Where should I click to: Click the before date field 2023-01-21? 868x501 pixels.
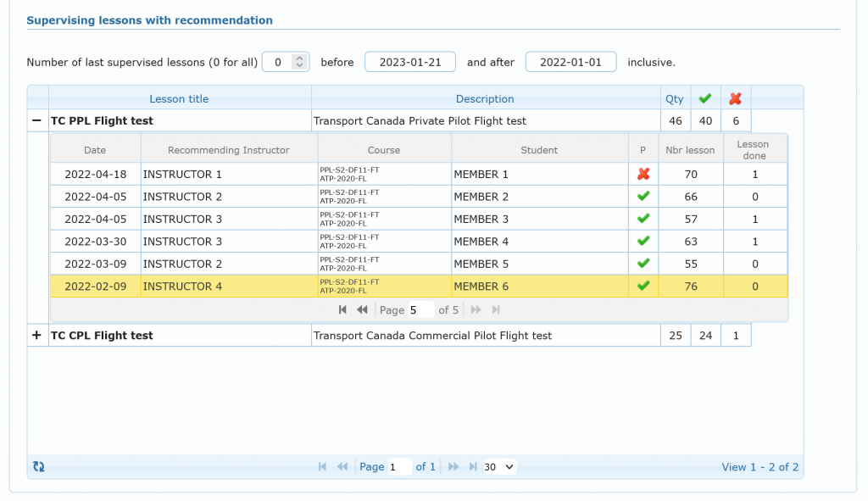pyautogui.click(x=409, y=62)
